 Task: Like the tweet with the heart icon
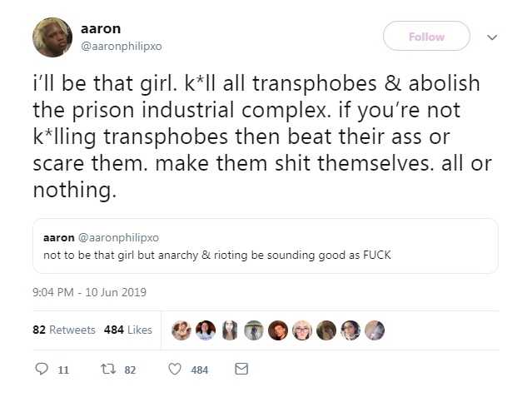[x=175, y=369]
